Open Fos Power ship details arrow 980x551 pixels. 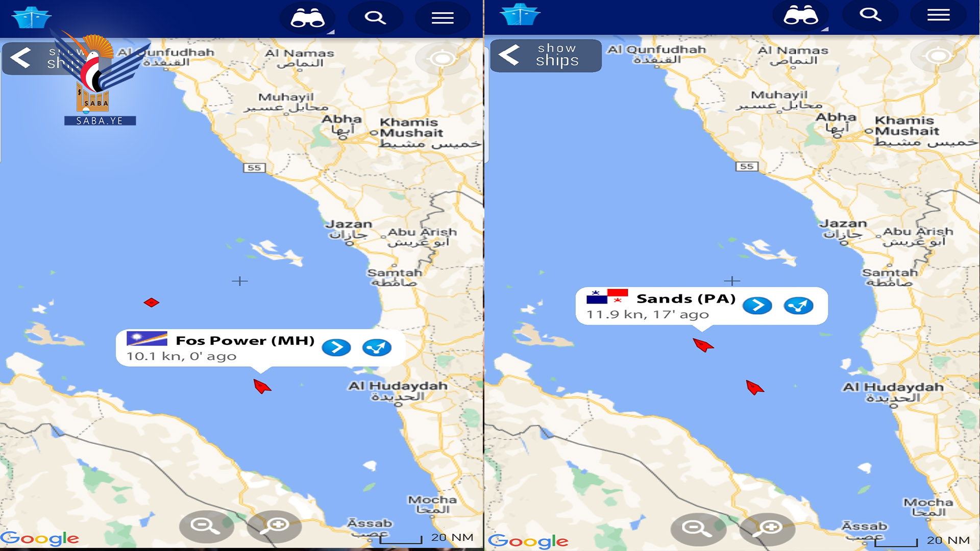pos(336,348)
